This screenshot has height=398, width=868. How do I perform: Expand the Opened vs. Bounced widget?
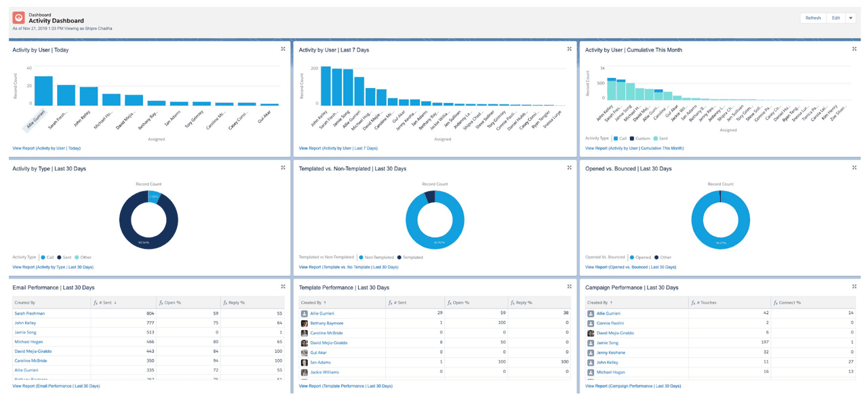pyautogui.click(x=854, y=167)
